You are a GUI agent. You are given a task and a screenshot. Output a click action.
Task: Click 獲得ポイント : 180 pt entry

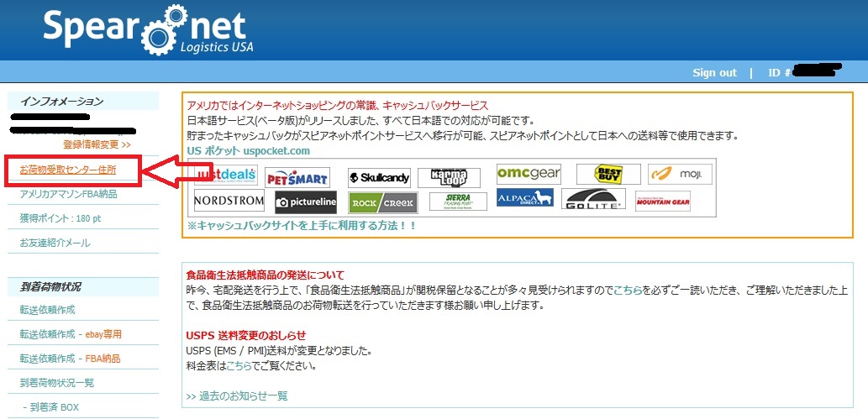click(60, 218)
